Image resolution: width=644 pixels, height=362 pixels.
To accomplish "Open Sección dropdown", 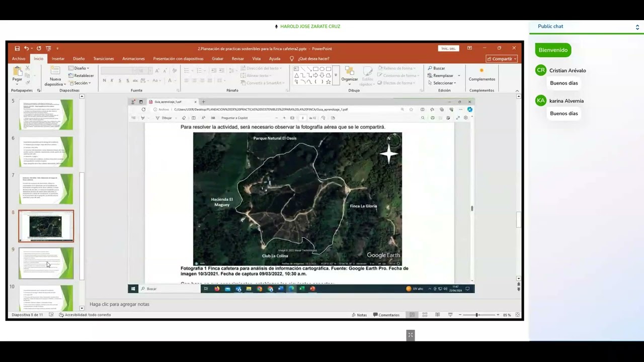I will [x=80, y=83].
